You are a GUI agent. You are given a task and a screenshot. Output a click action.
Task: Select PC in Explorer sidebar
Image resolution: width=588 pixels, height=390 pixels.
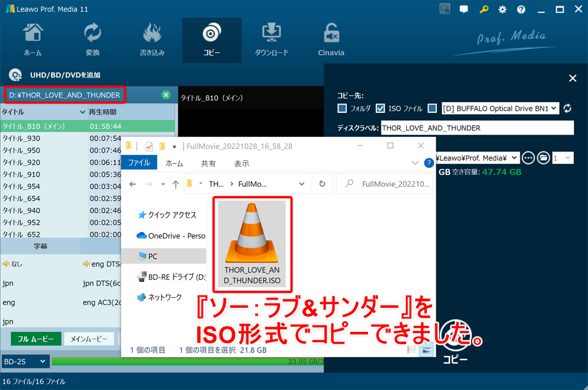(164, 256)
